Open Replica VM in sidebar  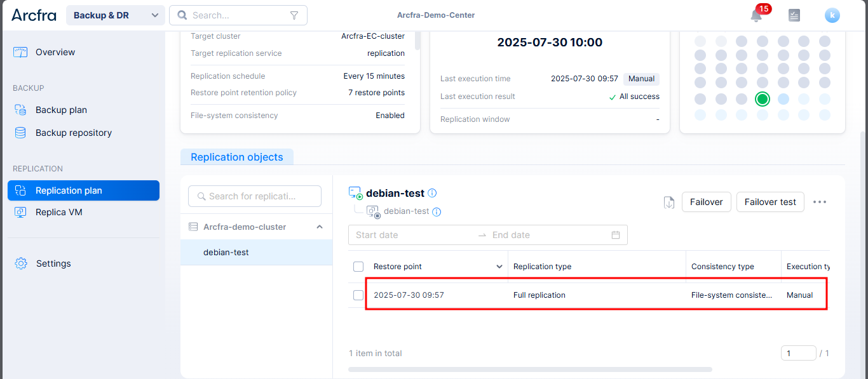click(x=59, y=212)
